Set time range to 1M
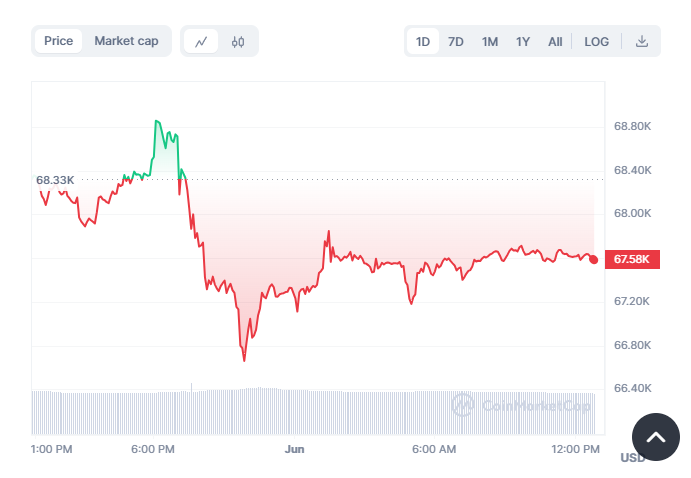 click(x=490, y=41)
